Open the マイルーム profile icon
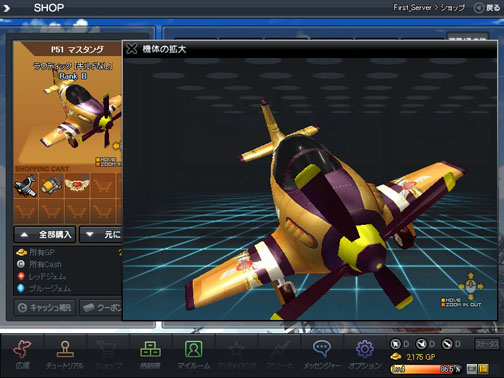Screen dimensions: 504x378 tap(193, 349)
